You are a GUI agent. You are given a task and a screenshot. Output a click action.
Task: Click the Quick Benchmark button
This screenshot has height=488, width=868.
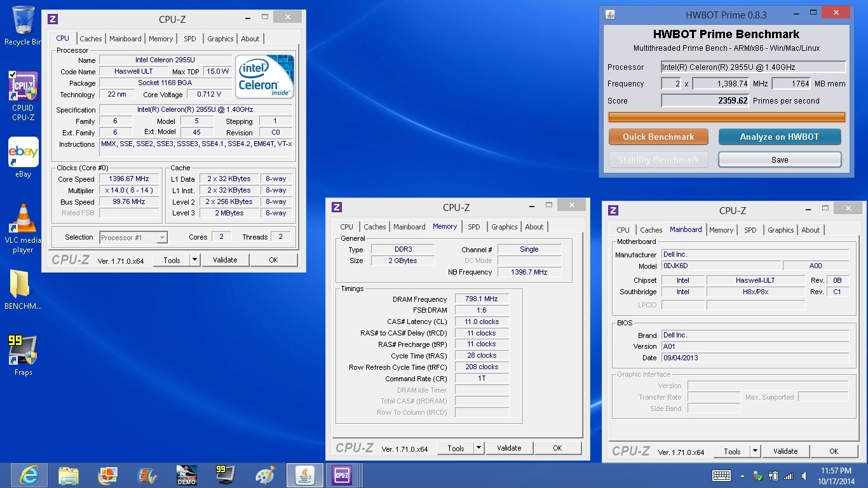pos(658,137)
